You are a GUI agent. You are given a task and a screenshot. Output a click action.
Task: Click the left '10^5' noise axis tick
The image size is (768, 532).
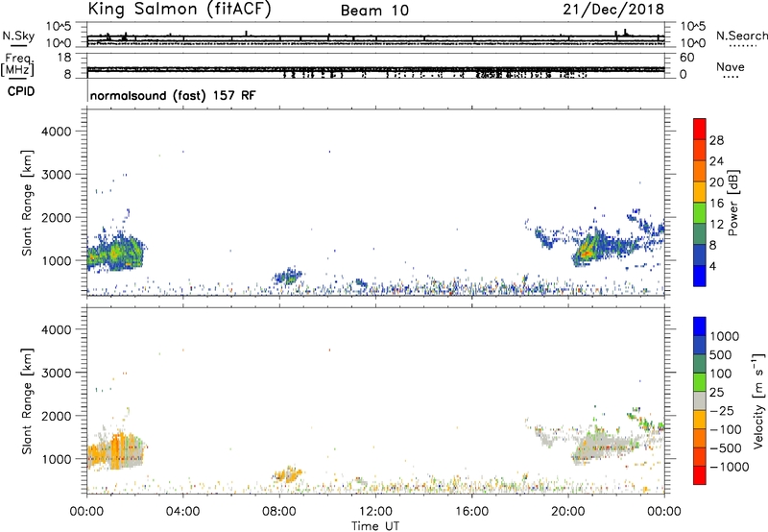[x=60, y=27]
